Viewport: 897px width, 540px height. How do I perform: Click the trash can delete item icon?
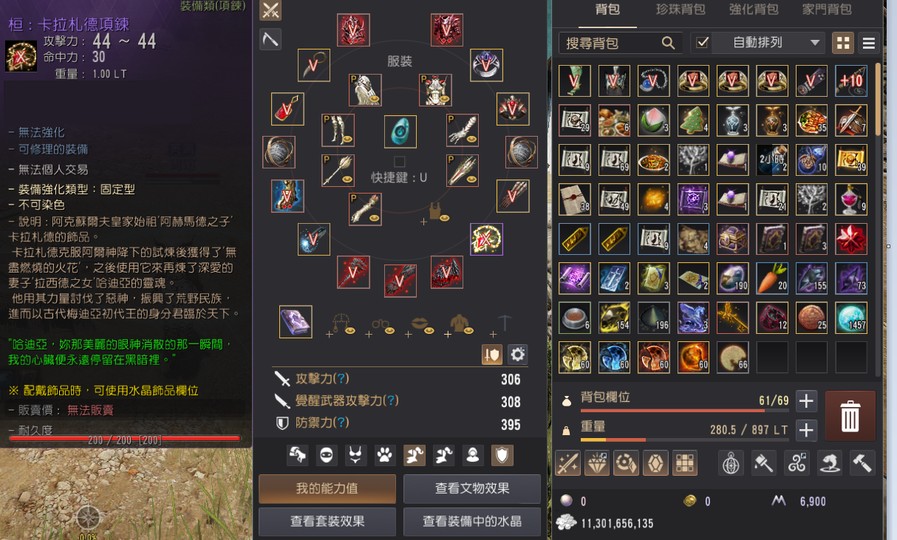(850, 416)
